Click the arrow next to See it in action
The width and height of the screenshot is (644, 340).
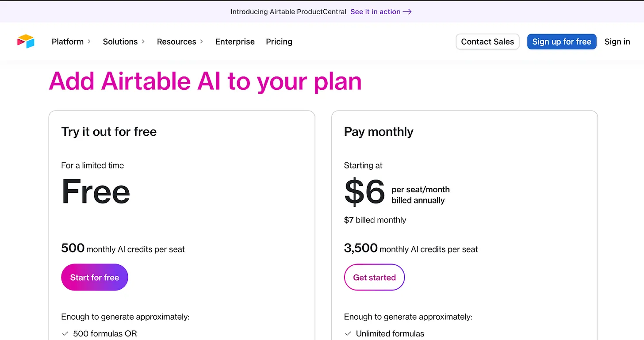coord(407,12)
